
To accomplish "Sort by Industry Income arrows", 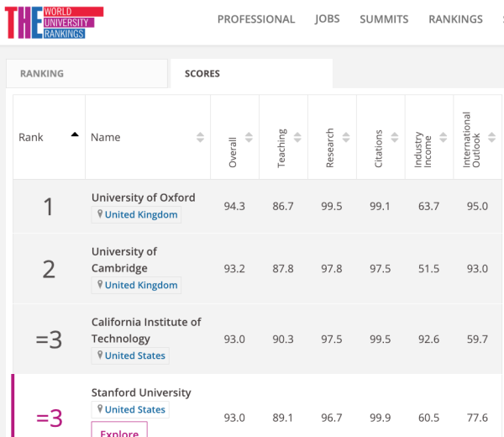I will tap(443, 137).
